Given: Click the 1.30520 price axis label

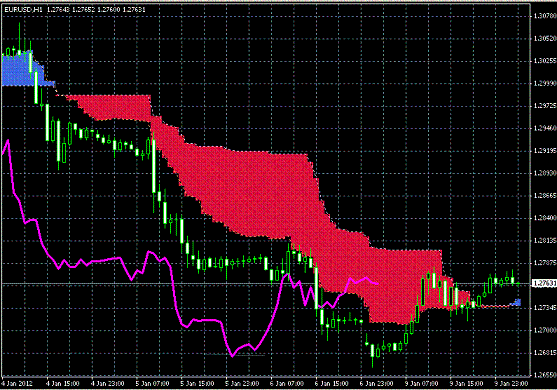Looking at the screenshot, I should pos(545,38).
